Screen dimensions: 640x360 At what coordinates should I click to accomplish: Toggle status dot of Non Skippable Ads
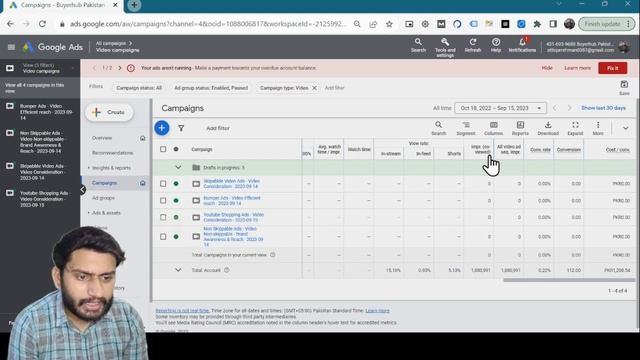coord(176,237)
